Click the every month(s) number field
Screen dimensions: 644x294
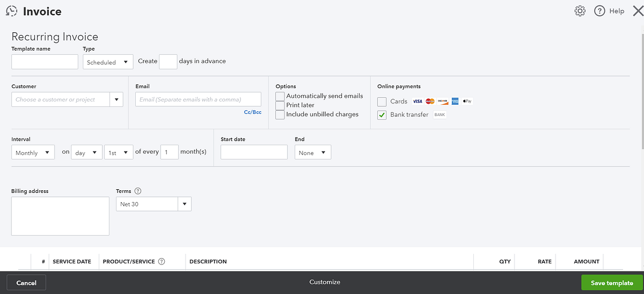coord(170,153)
